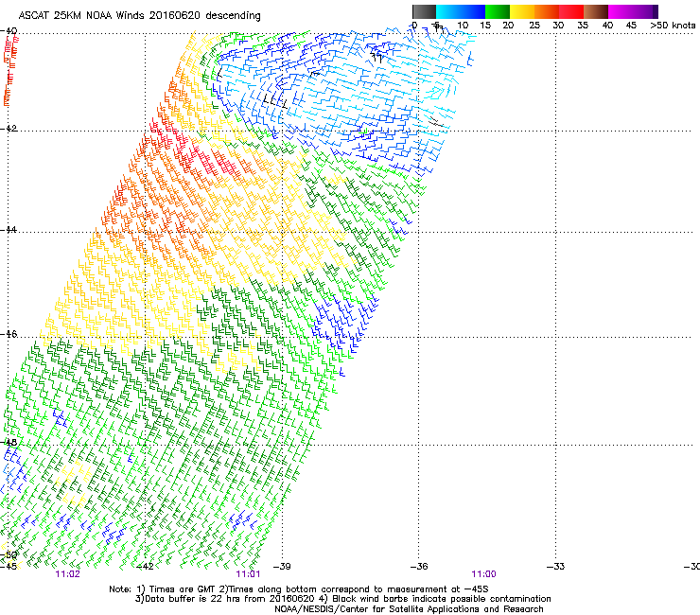The height and width of the screenshot is (615, 700).
Task: Click the '-42' latitude axis label
Action: pyautogui.click(x=9, y=128)
